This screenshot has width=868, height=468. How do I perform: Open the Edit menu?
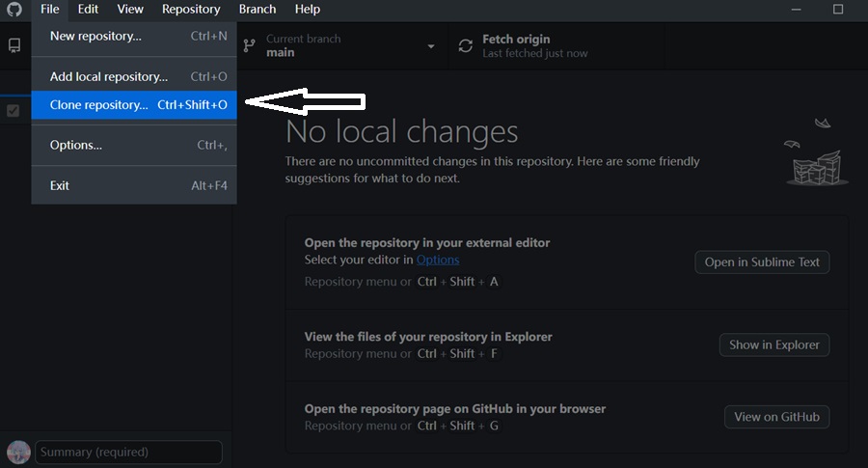click(x=88, y=10)
